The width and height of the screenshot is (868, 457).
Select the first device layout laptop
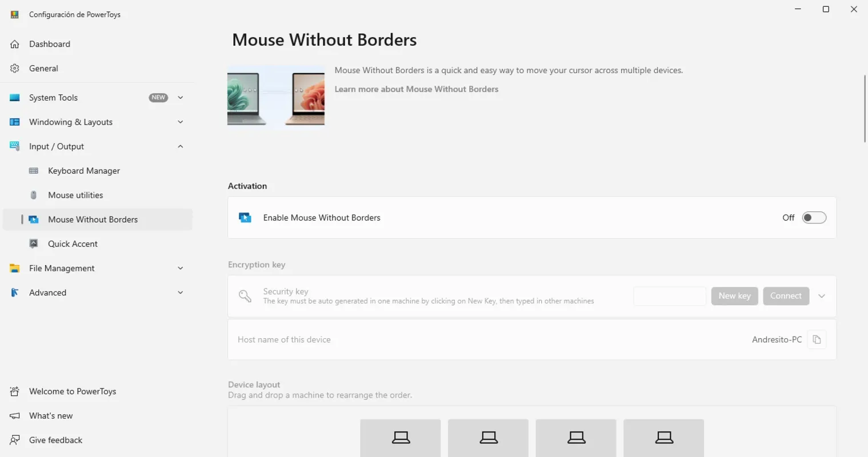point(401,438)
